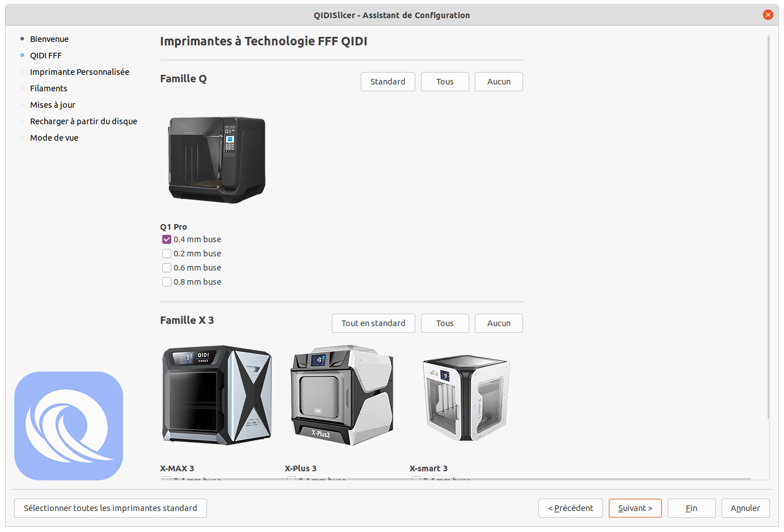The width and height of the screenshot is (784, 532).
Task: Tick the Q1 Pro 0.6 mm buse checkbox
Action: point(167,268)
